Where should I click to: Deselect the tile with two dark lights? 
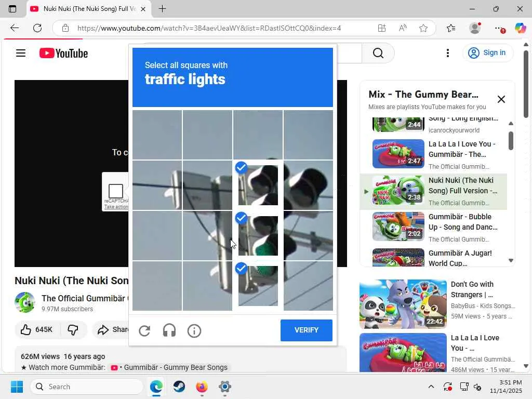tap(258, 185)
